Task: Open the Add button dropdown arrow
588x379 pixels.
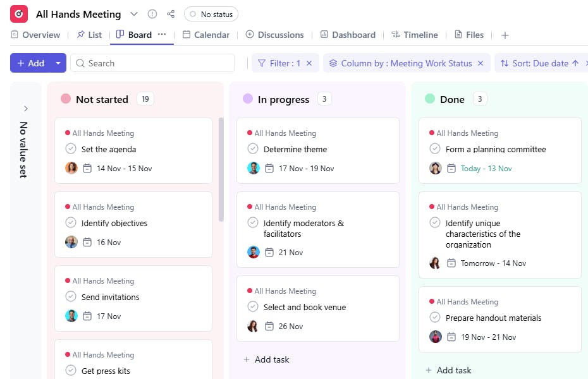Action: (x=58, y=63)
